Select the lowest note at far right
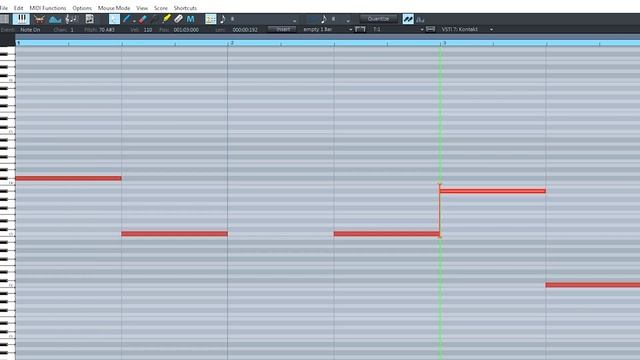This screenshot has height=360, width=640. coord(593,285)
